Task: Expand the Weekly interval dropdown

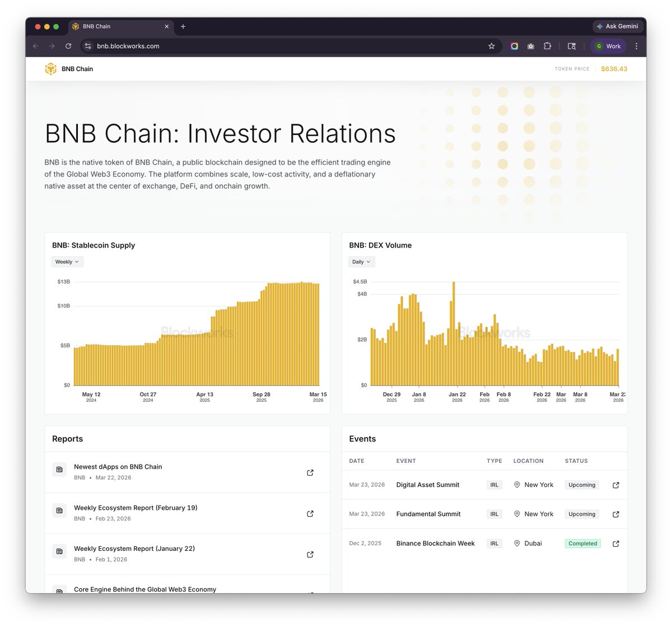Action: [x=67, y=262]
